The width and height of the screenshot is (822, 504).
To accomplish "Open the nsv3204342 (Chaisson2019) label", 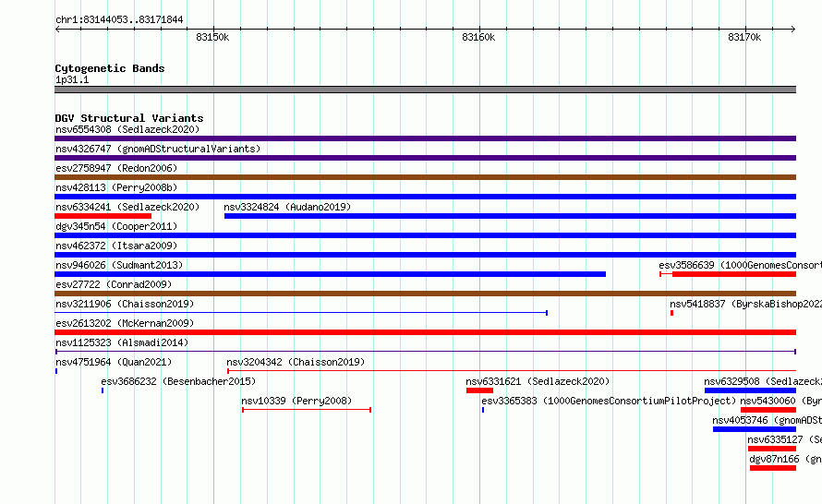I will tap(296, 362).
